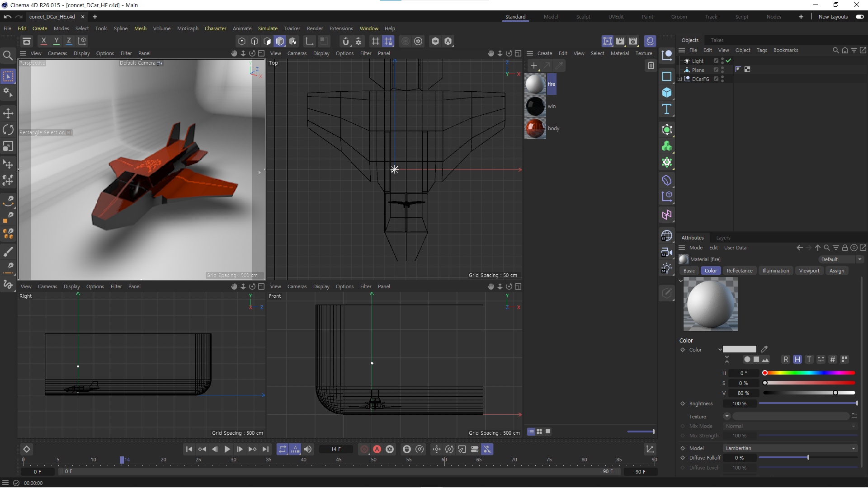
Task: Toggle the New Layouts switch
Action: point(859,17)
